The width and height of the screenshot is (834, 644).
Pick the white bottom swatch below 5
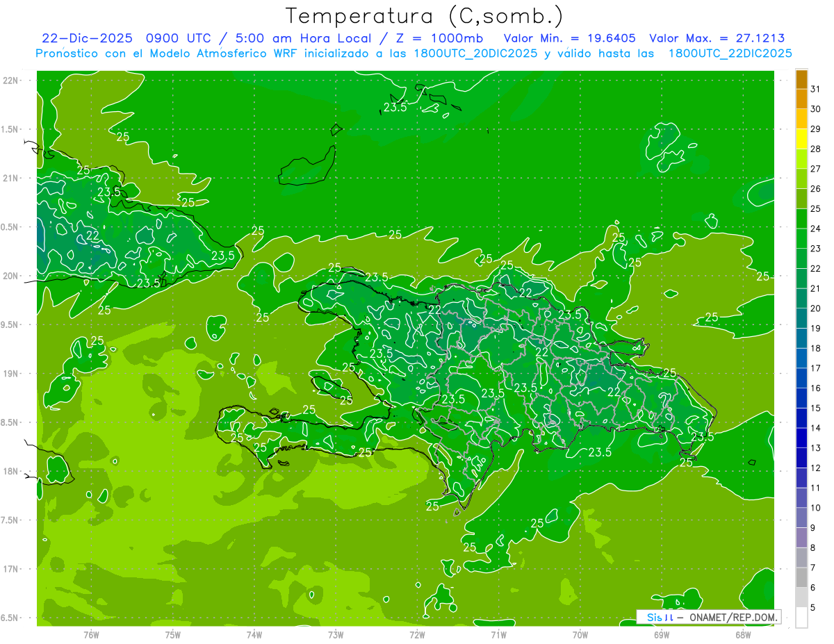(801, 618)
